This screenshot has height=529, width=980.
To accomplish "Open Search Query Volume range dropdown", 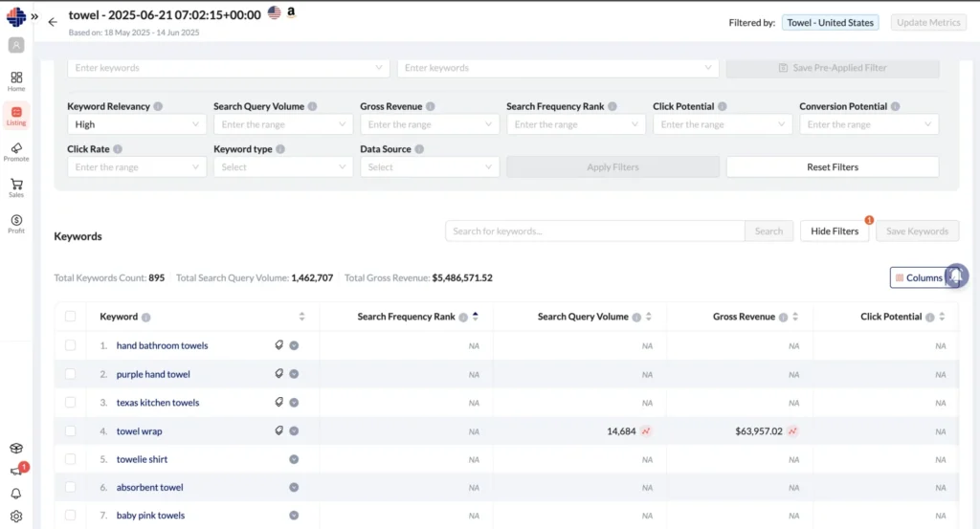I will [283, 124].
